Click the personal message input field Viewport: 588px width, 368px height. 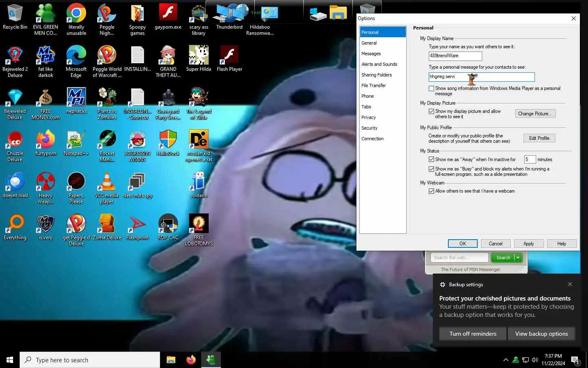(482, 77)
